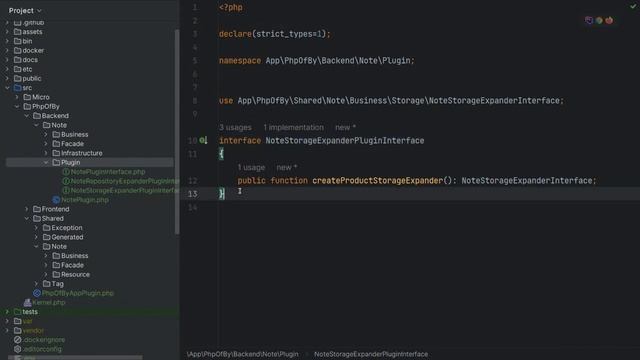Expand the Generated folder chevron
The height and width of the screenshot is (360, 640).
[36, 237]
